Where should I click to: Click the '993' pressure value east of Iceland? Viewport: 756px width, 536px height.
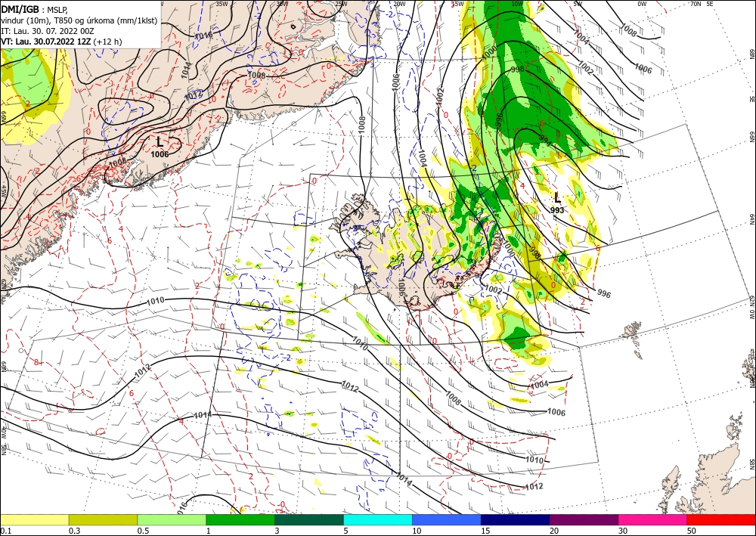[x=557, y=210]
